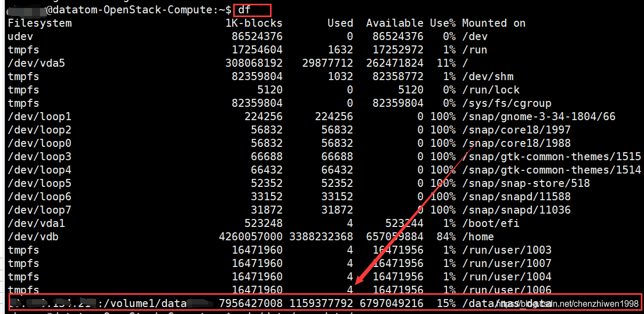Click the ':/volume1/data' NFS share path
Image resolution: width=644 pixels, height=314 pixels.
[142, 303]
